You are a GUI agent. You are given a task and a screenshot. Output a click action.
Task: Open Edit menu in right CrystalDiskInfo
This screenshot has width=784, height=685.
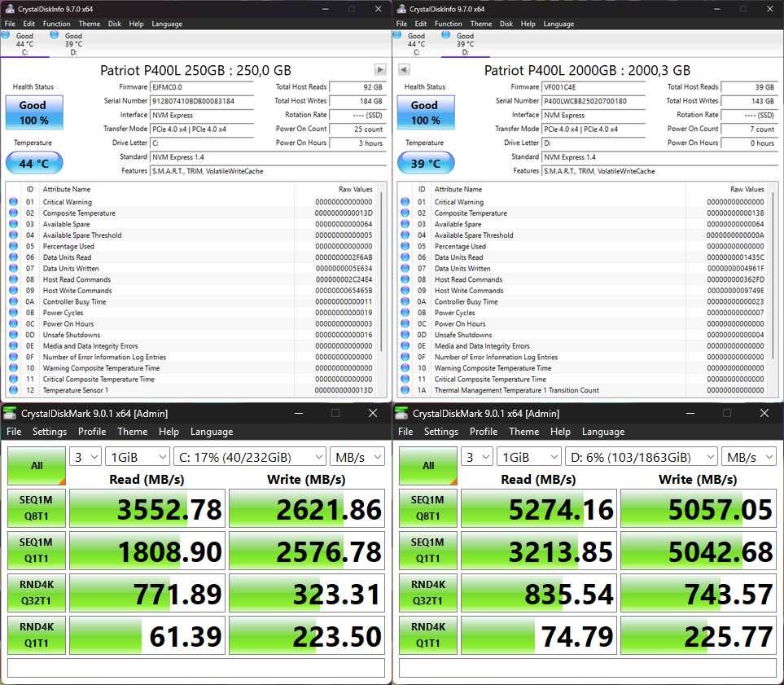[421, 24]
